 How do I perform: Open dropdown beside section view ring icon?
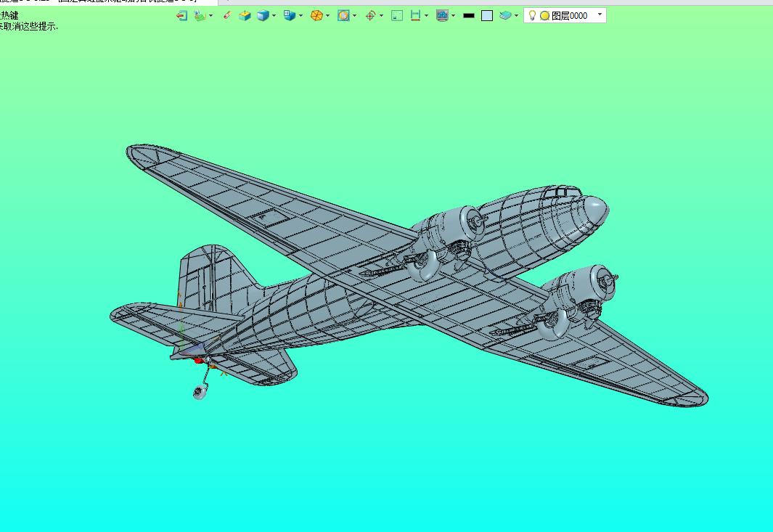click(x=354, y=16)
